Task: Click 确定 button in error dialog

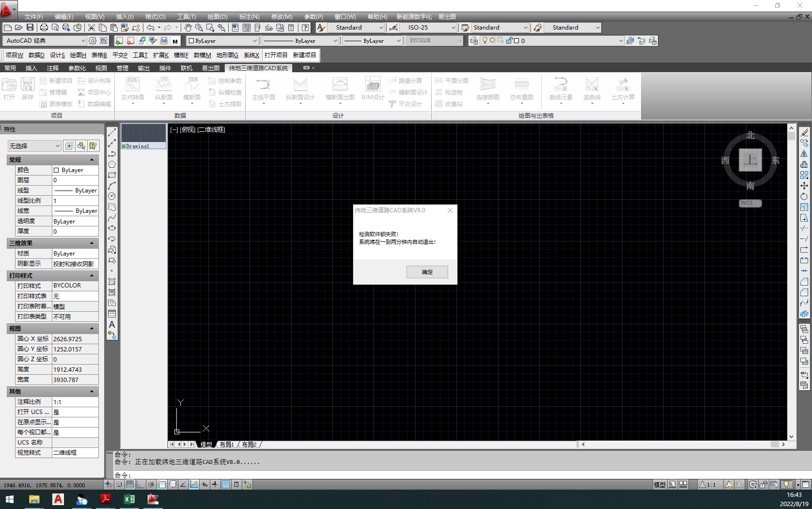Action: [x=427, y=272]
